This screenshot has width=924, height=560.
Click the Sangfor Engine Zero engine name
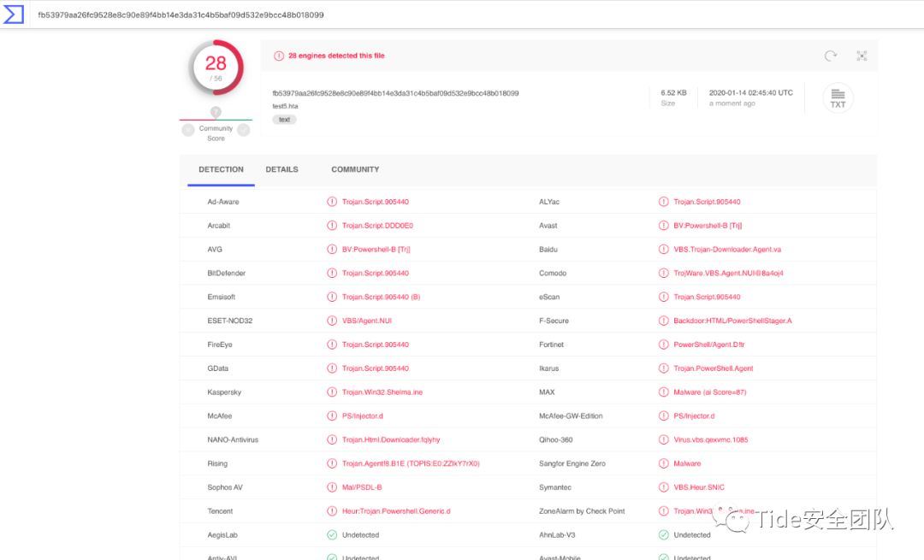572,463
